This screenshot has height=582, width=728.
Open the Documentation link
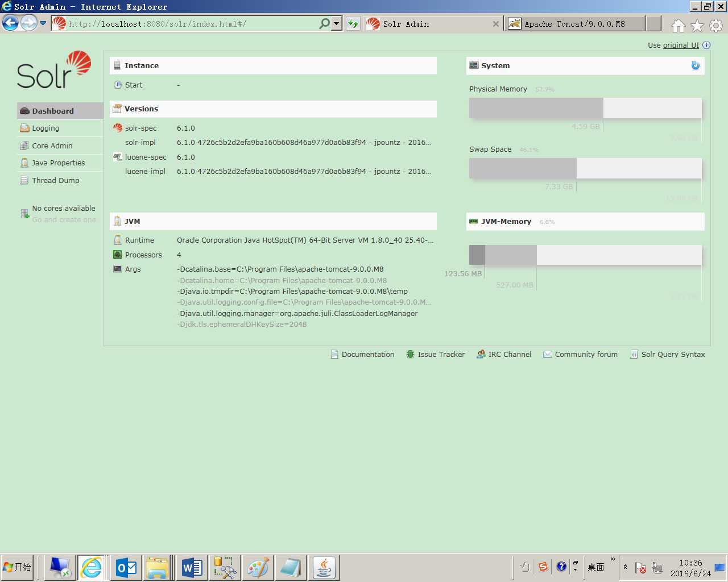click(362, 354)
